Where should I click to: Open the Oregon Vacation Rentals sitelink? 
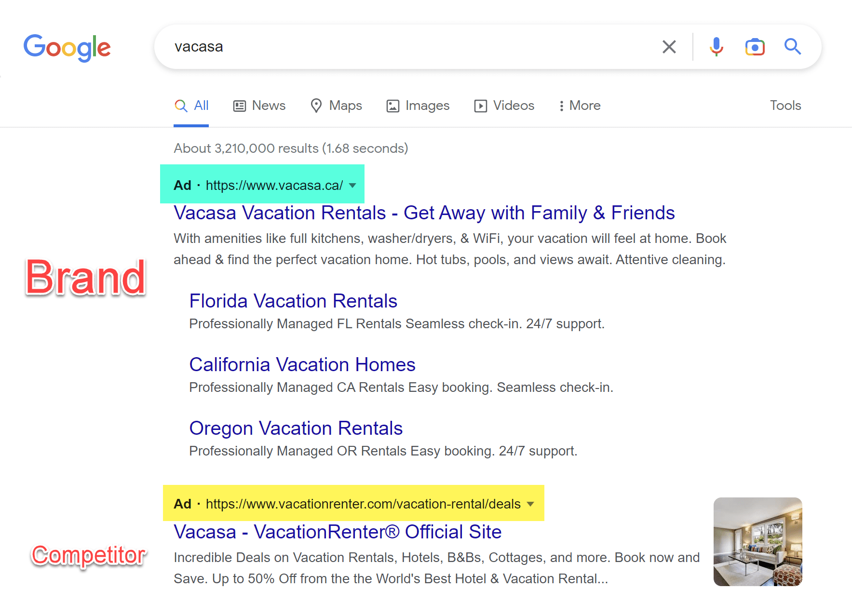coord(296,428)
